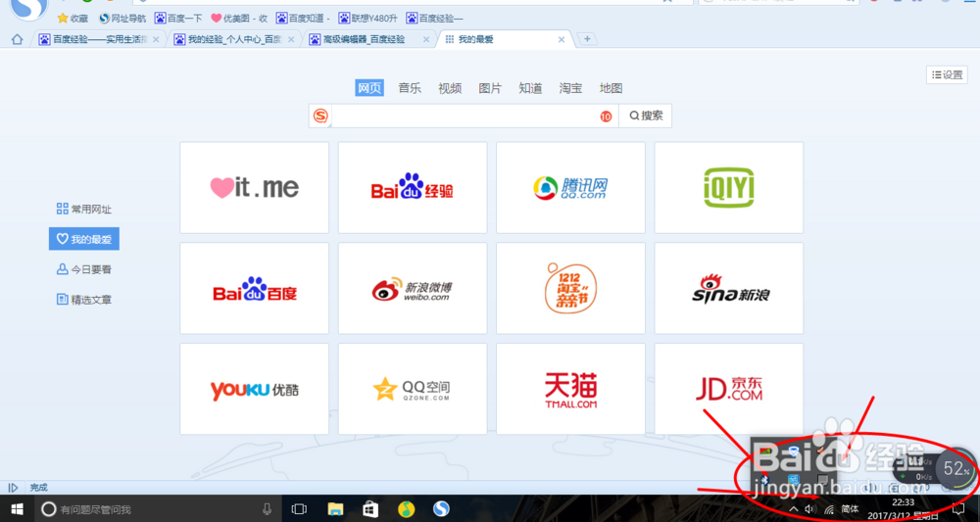Open the Action Center notification icon
Image resolution: width=980 pixels, height=522 pixels.
pyautogui.click(x=957, y=509)
